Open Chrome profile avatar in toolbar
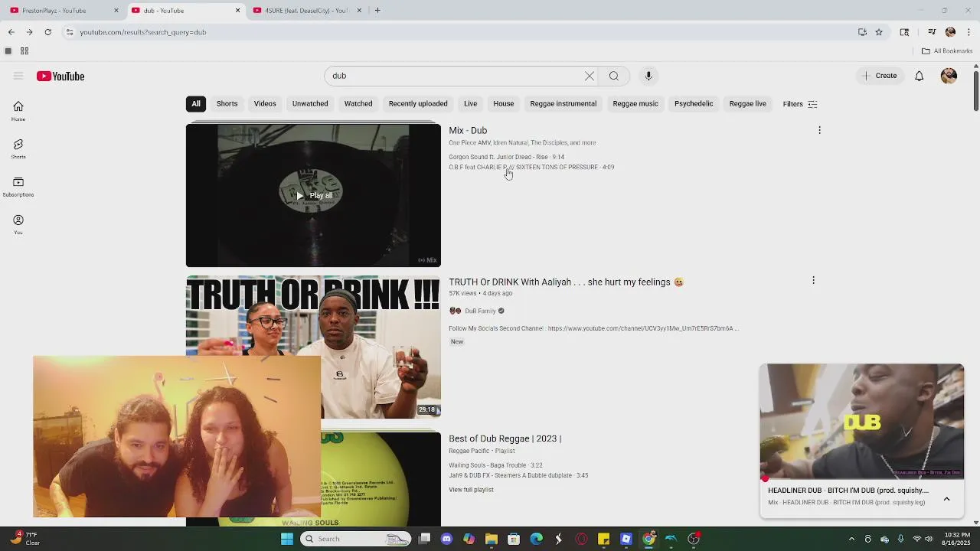 (x=950, y=32)
